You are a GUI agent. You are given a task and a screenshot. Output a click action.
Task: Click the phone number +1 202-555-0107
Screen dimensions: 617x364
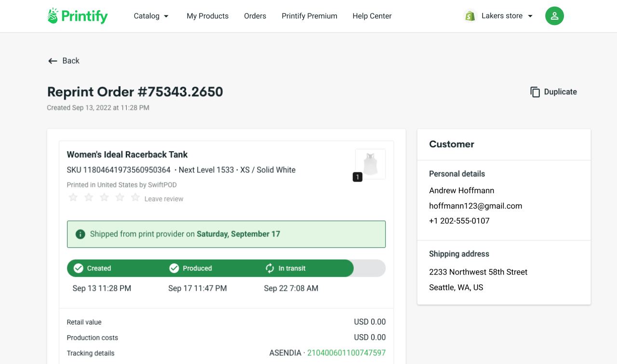click(459, 221)
